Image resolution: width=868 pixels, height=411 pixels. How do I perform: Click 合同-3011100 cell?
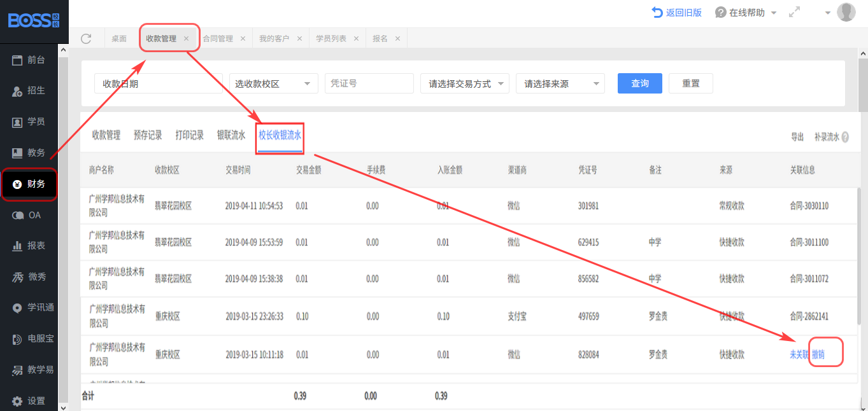click(809, 242)
